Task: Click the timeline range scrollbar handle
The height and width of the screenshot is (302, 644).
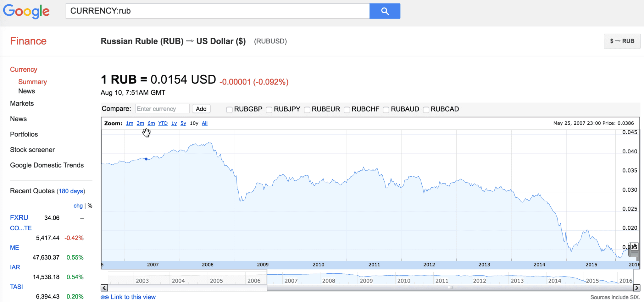Action: 450,288
